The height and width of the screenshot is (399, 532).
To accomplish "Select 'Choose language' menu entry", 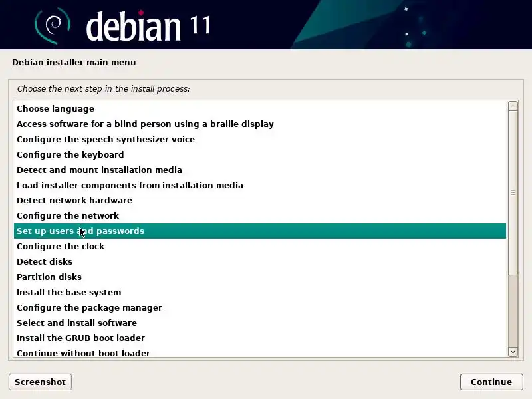I will tap(260, 109).
